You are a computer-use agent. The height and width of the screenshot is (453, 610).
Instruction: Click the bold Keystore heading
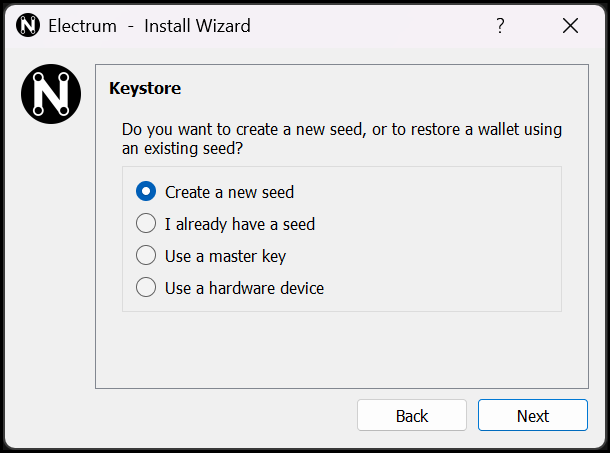(x=145, y=88)
